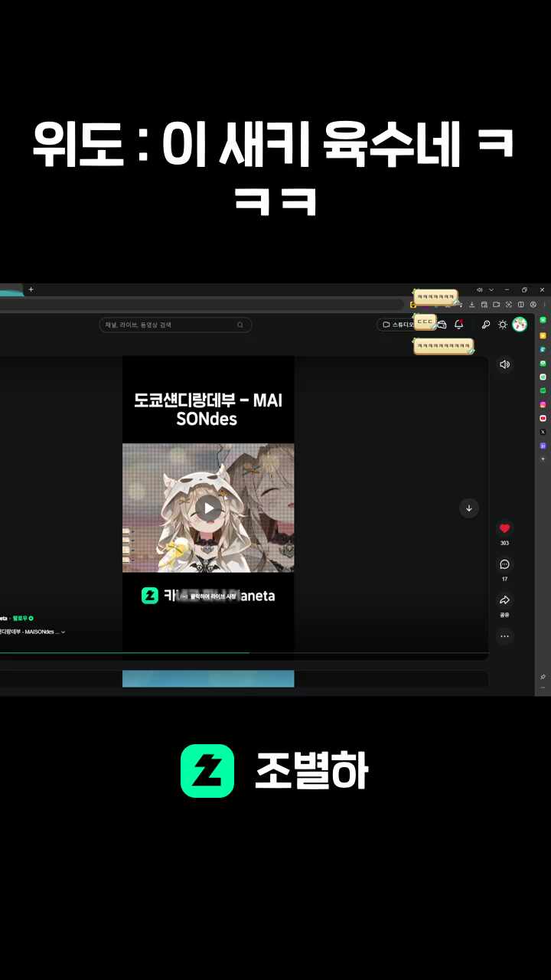Open a new browser tab
The image size is (551, 980).
click(x=31, y=289)
